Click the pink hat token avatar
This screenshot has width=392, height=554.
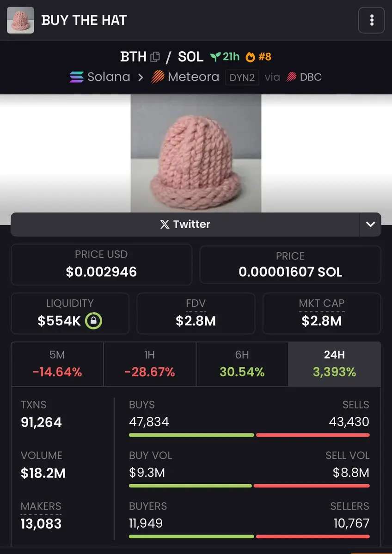point(20,20)
